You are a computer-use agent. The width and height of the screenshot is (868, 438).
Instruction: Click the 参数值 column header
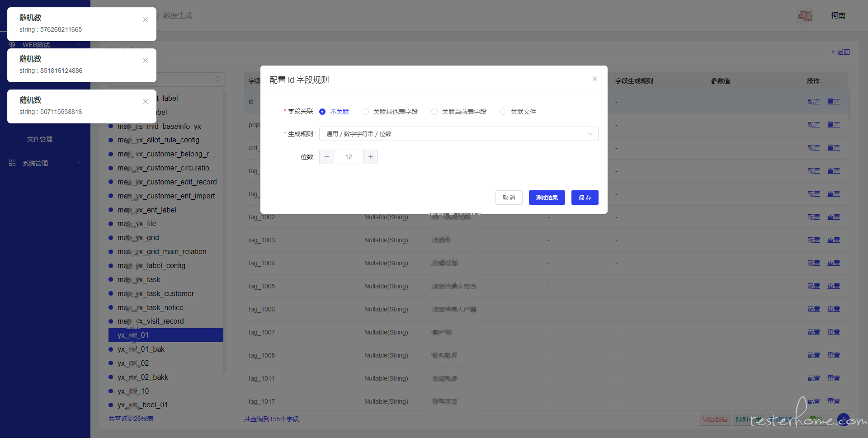point(721,81)
